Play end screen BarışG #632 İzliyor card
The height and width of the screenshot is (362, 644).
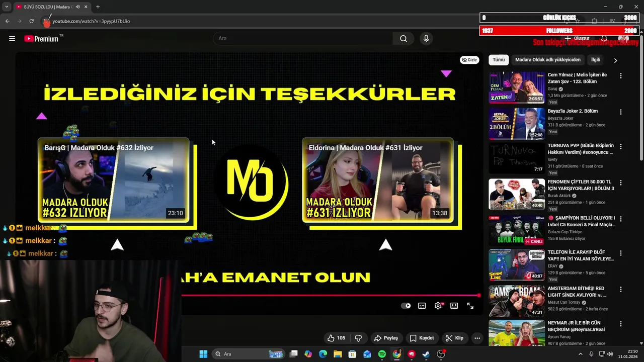[114, 180]
